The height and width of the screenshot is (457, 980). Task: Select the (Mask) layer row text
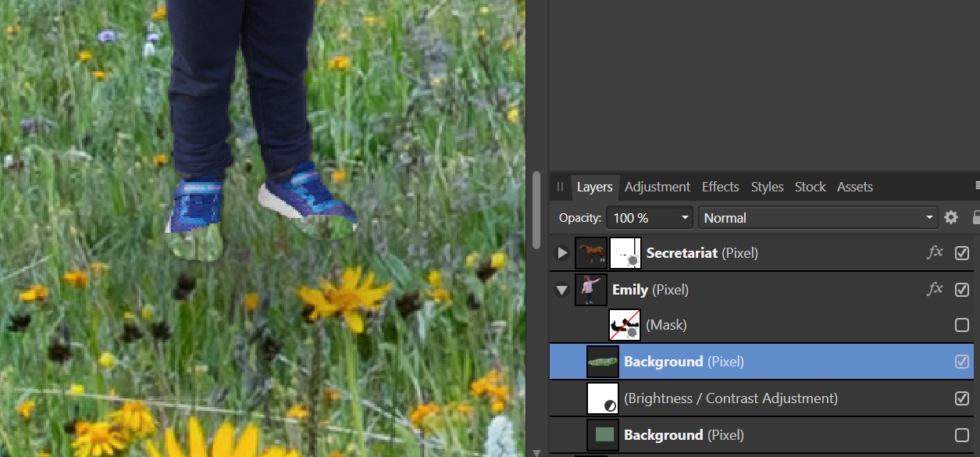[x=666, y=325]
